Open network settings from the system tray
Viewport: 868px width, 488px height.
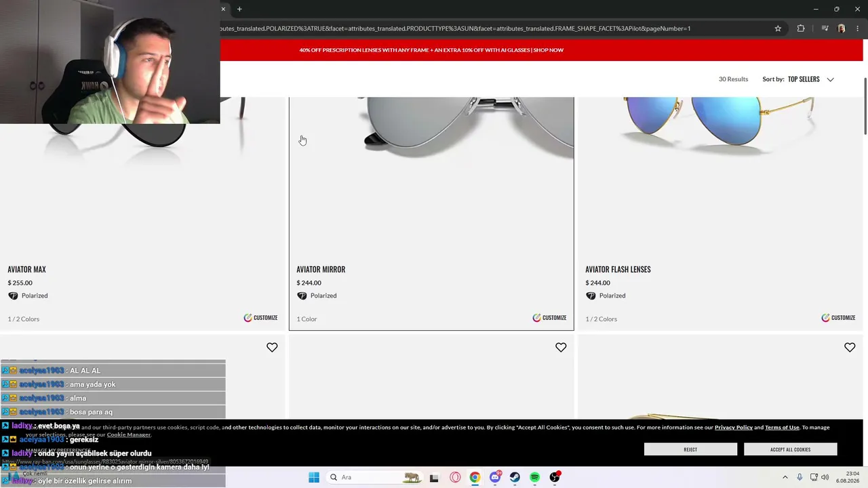pyautogui.click(x=814, y=477)
